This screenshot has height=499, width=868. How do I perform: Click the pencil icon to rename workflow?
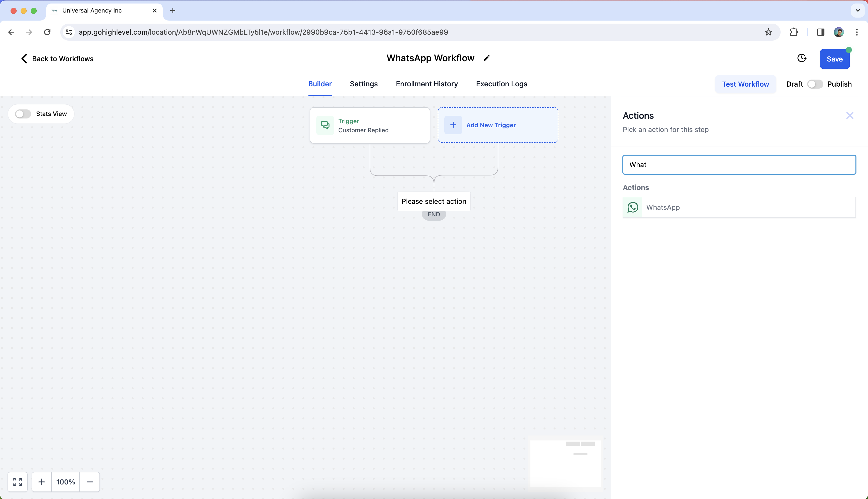pyautogui.click(x=486, y=58)
